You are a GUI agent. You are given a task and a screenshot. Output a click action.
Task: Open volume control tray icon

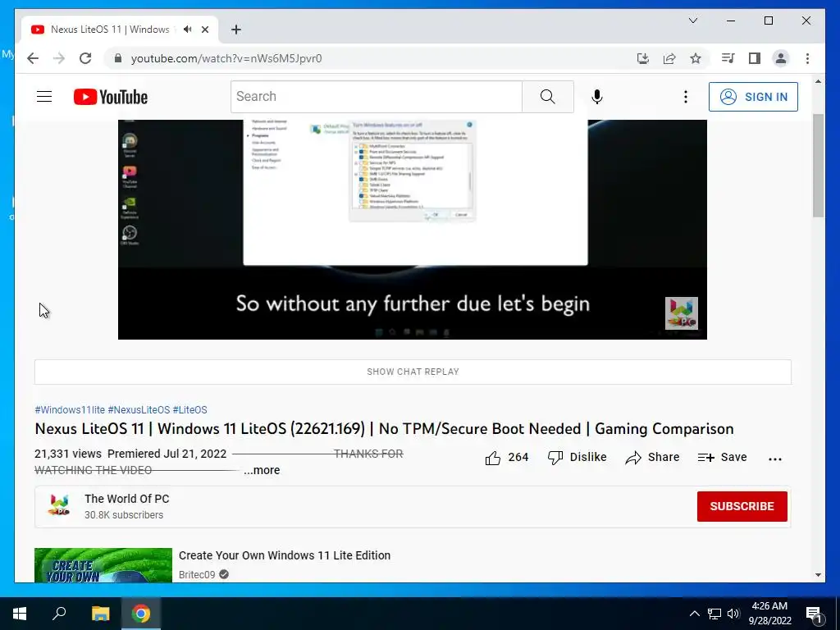click(x=733, y=614)
